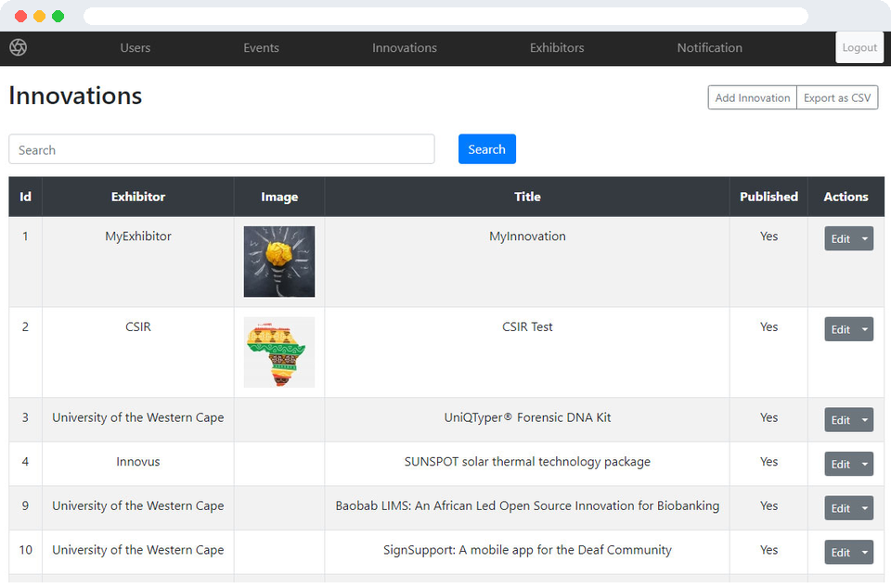Open Edit dropdown arrow for UniQTyper row
Image resolution: width=891 pixels, height=588 pixels.
point(865,420)
